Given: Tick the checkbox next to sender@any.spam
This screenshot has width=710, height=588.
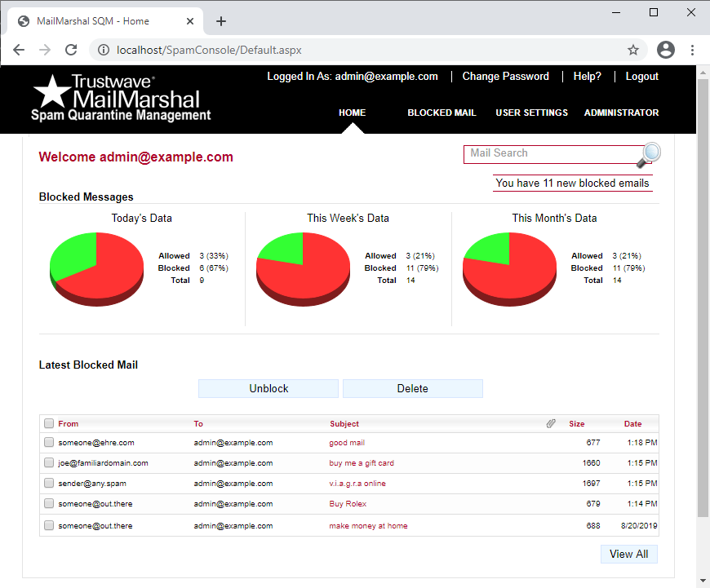Looking at the screenshot, I should click(x=49, y=484).
